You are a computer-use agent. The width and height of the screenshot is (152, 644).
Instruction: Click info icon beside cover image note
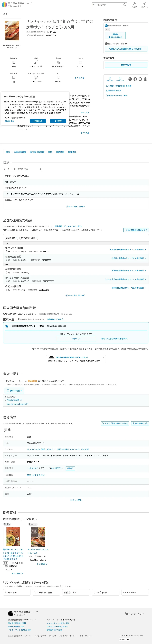16,48
